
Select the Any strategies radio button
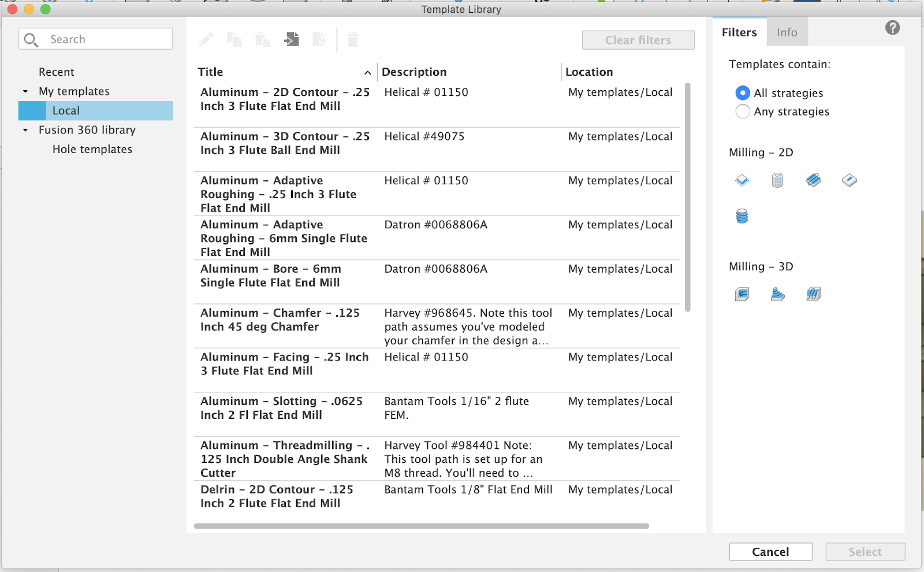pyautogui.click(x=743, y=112)
